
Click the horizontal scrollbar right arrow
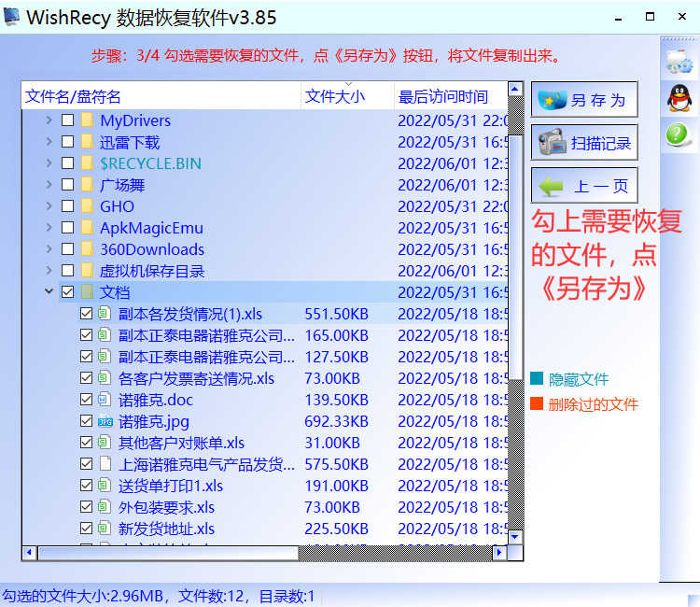tap(499, 553)
